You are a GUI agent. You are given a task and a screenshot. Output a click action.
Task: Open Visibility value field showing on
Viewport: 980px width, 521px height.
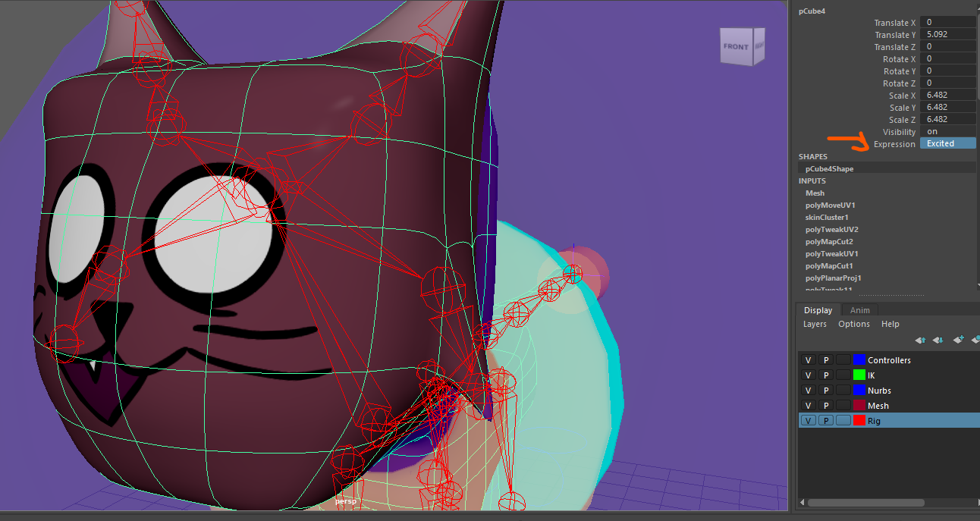click(948, 131)
